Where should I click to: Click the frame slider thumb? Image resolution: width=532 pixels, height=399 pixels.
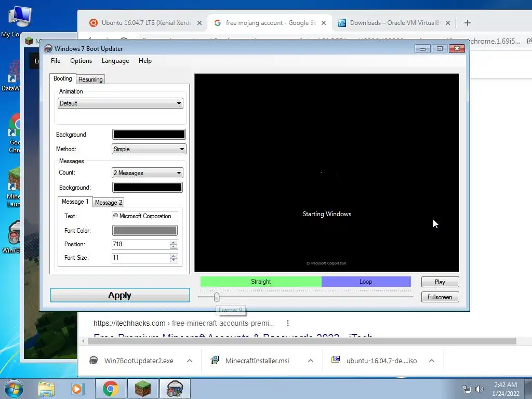coord(217,297)
